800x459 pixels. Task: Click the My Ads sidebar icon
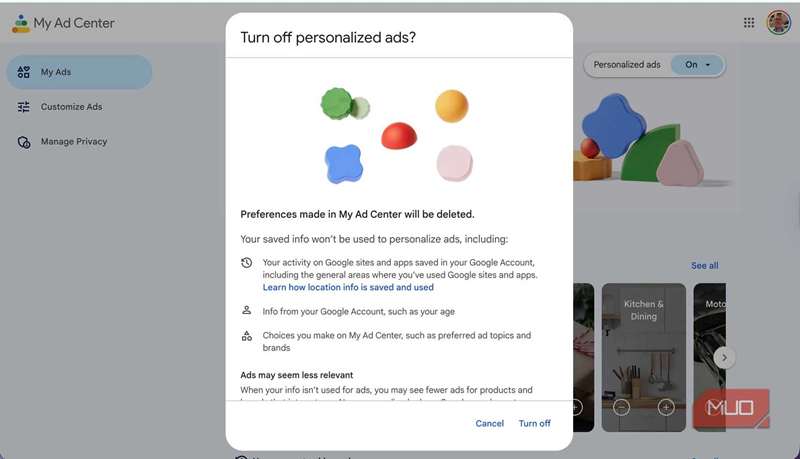(24, 72)
